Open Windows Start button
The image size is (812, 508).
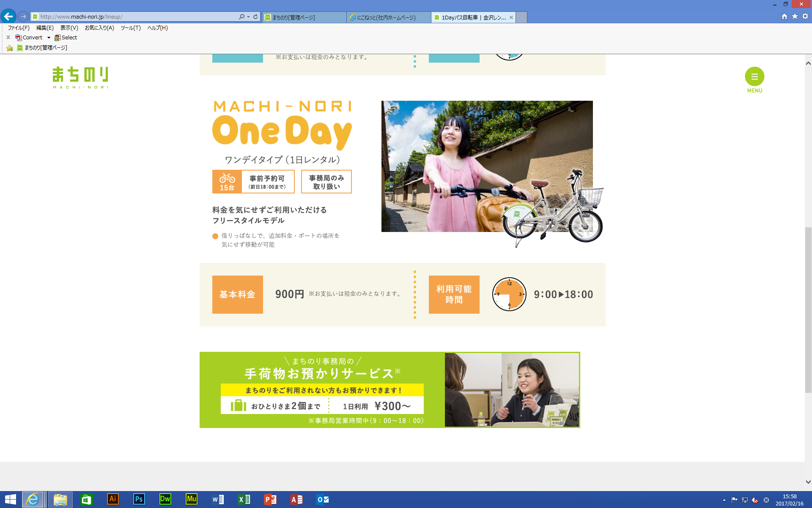(10, 500)
